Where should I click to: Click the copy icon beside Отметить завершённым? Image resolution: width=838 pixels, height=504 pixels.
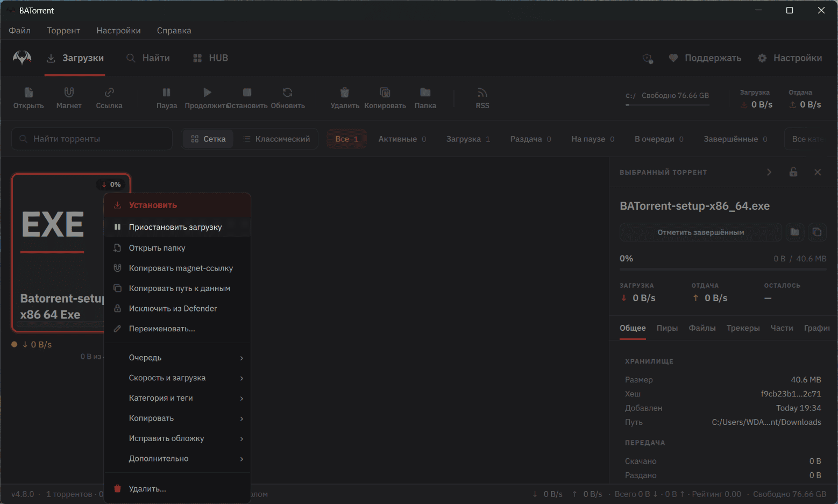pyautogui.click(x=817, y=232)
